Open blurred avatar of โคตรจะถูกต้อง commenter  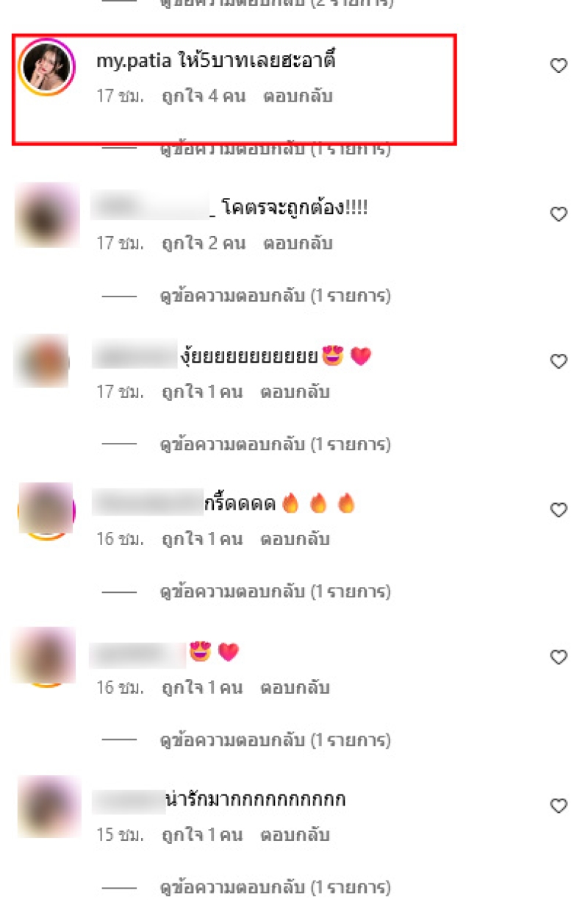[x=46, y=215]
